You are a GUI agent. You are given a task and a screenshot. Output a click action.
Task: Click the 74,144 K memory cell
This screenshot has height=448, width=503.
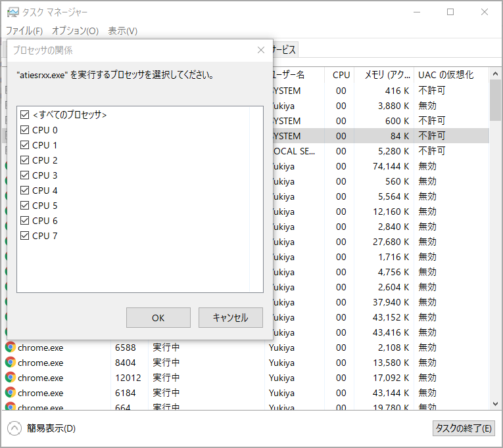[391, 166]
